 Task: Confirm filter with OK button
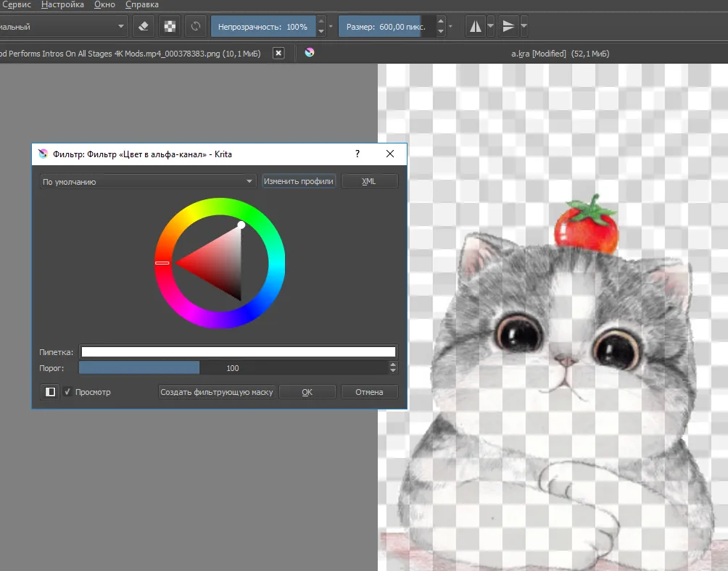307,392
